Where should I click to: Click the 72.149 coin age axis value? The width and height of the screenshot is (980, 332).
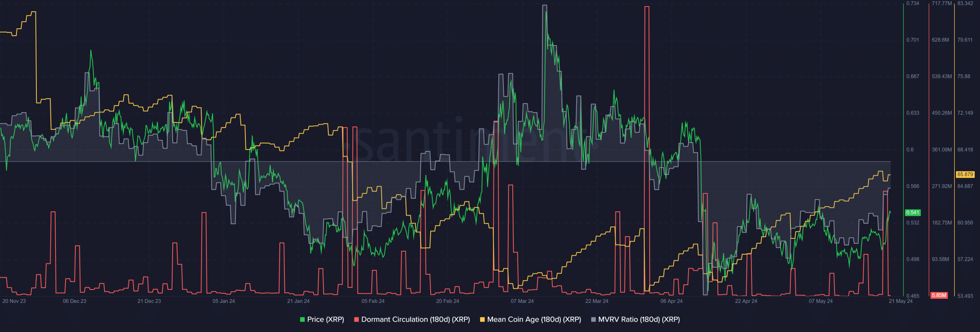[x=965, y=113]
